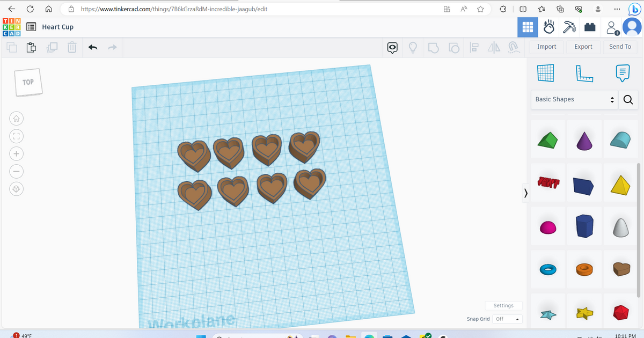Open the Settings panel
The height and width of the screenshot is (338, 644).
[x=503, y=305]
